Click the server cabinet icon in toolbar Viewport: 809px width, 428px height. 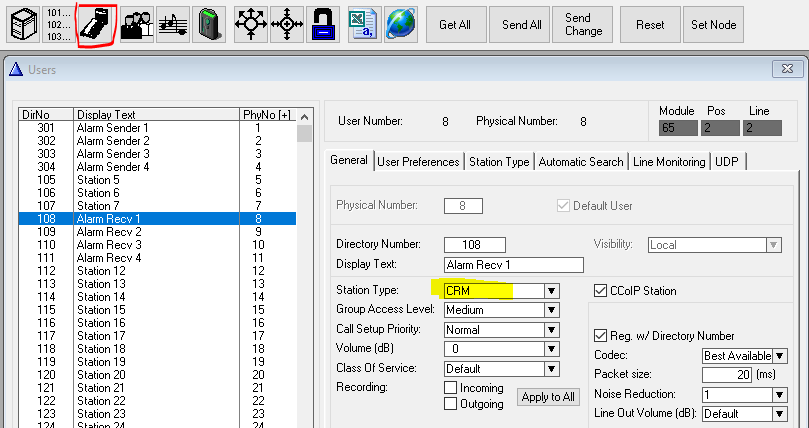pos(22,24)
